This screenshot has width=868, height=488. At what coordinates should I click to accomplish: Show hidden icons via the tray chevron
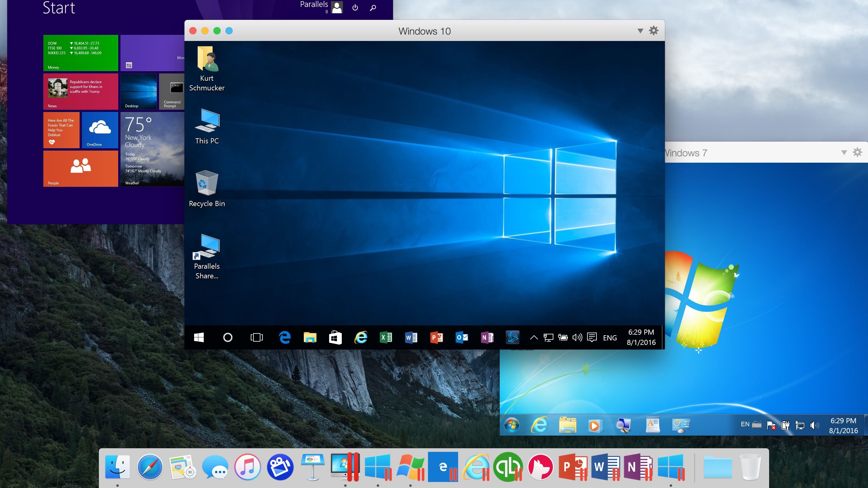534,337
